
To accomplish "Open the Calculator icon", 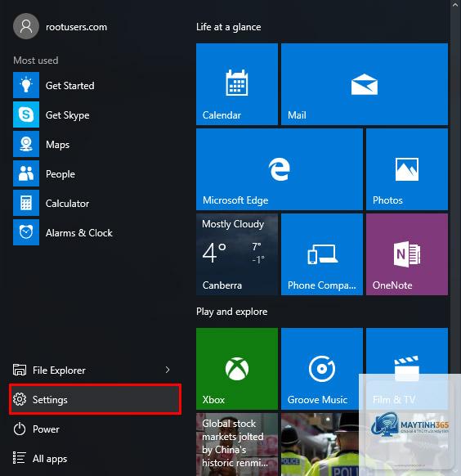I will [26, 203].
